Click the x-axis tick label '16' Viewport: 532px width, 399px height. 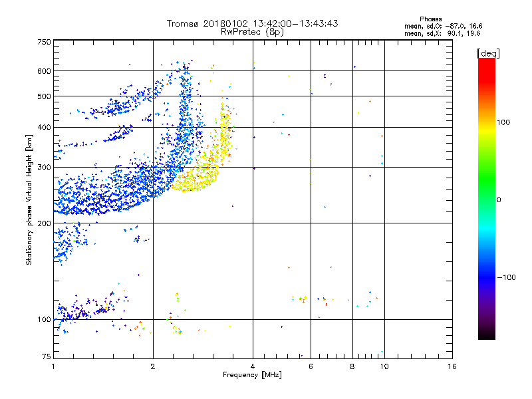pyautogui.click(x=452, y=366)
